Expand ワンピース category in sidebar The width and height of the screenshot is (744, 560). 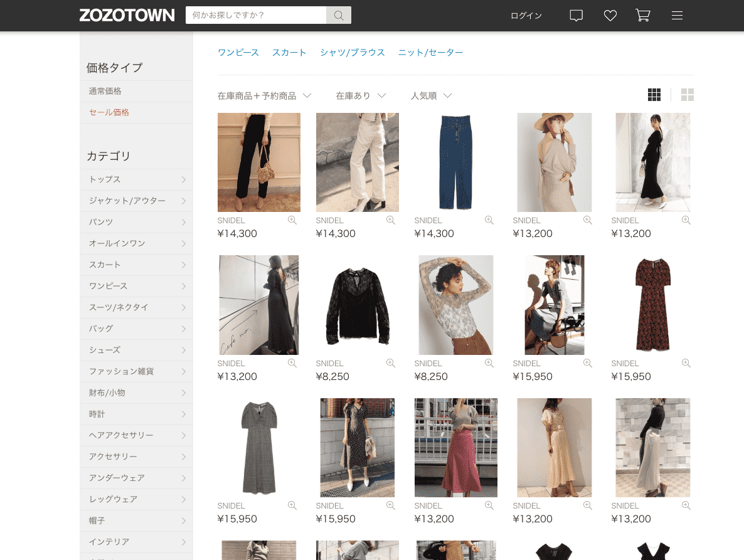[137, 287]
